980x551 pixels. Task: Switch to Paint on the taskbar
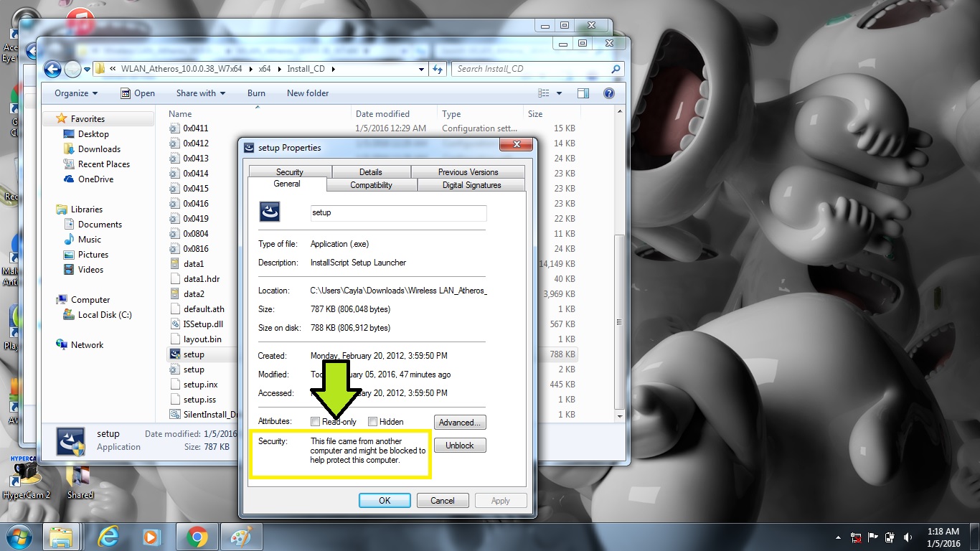pyautogui.click(x=241, y=537)
